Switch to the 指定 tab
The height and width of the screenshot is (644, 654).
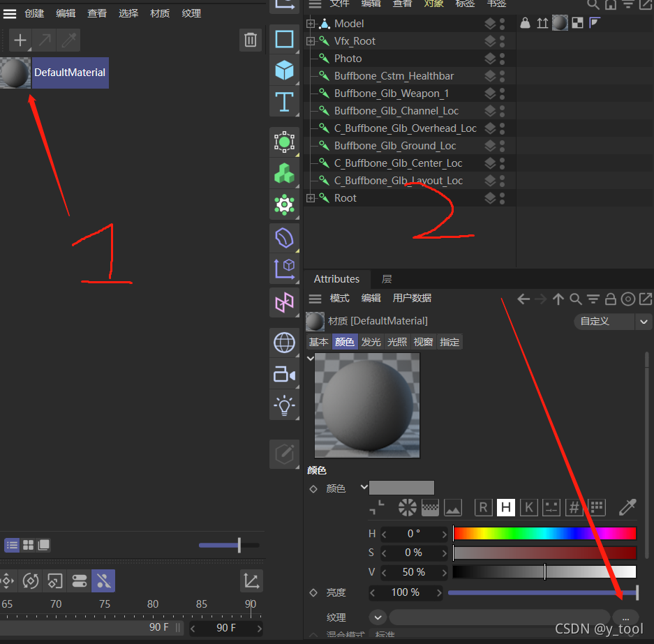(x=449, y=342)
